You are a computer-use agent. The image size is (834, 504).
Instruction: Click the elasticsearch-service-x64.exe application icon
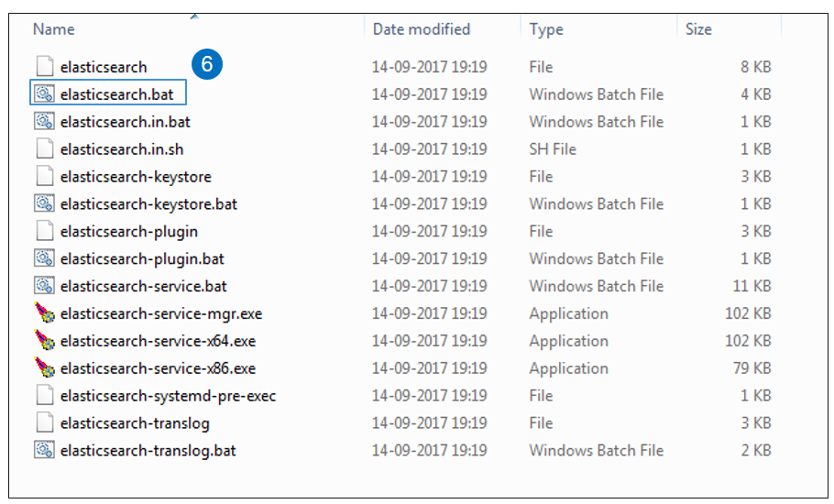[44, 341]
